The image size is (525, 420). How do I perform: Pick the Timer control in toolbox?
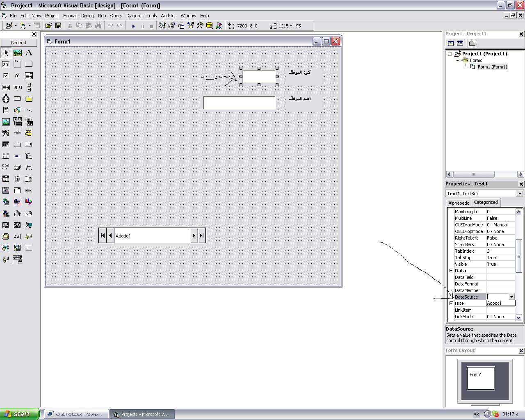point(6,99)
